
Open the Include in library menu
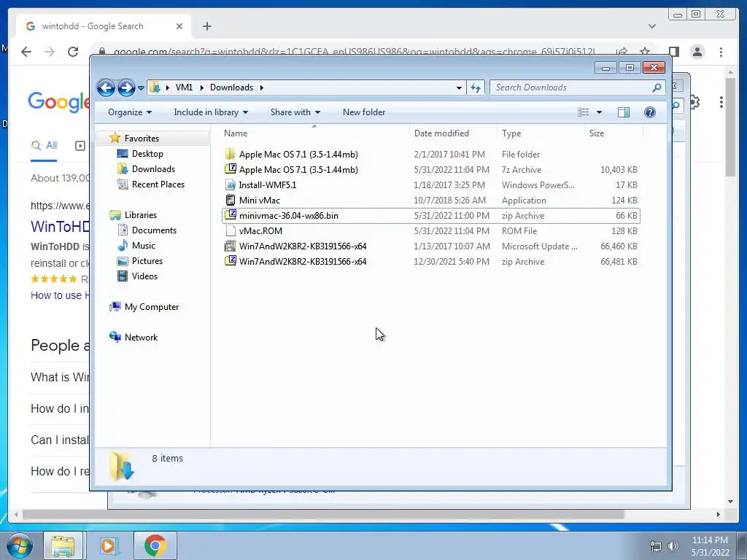[x=211, y=112]
